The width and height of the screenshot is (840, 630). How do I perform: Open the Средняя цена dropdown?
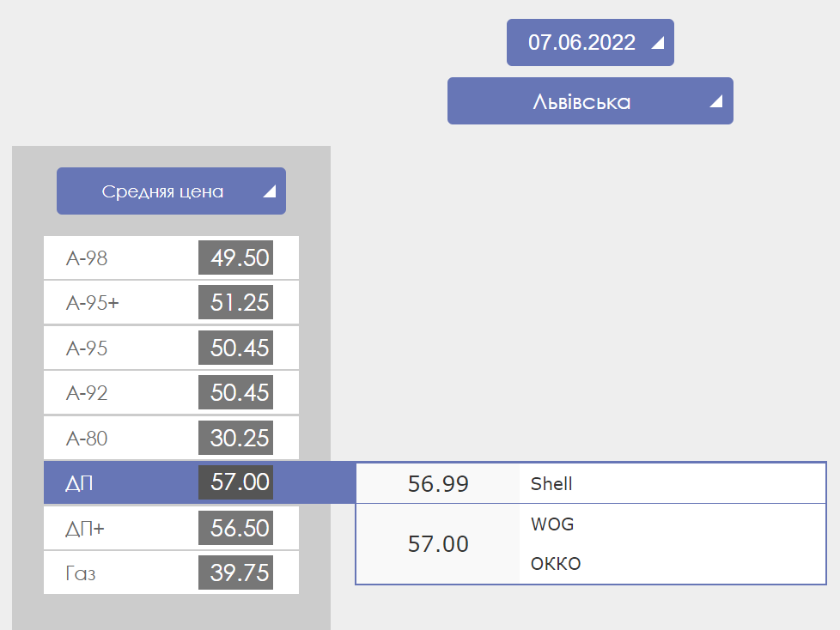point(170,191)
